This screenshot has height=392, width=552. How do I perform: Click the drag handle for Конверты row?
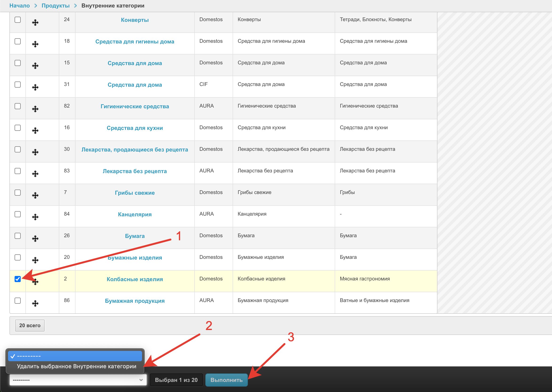coord(35,23)
